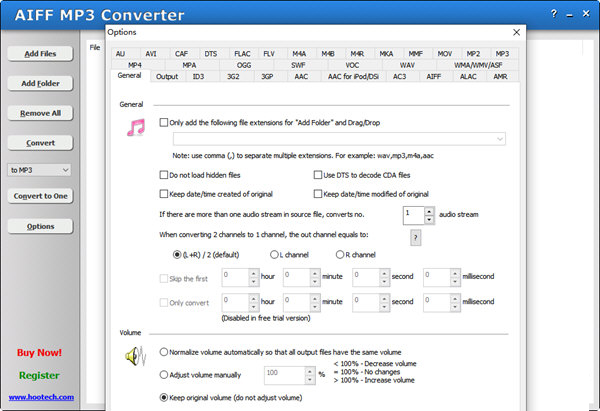Open the MP4 format tab
The image size is (600, 411).
pyautogui.click(x=135, y=65)
